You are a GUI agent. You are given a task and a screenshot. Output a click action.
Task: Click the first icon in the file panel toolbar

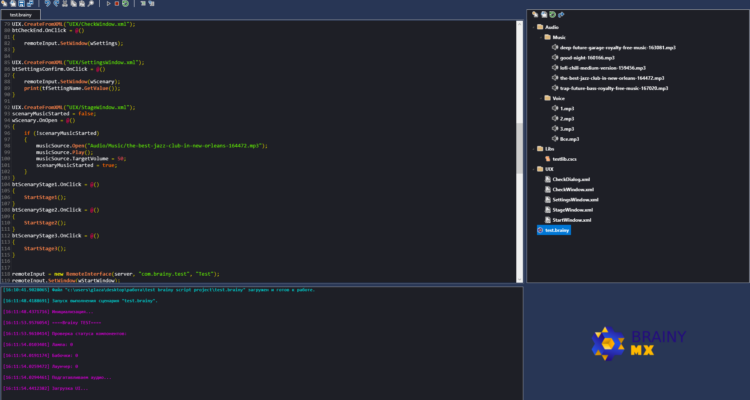pos(535,15)
